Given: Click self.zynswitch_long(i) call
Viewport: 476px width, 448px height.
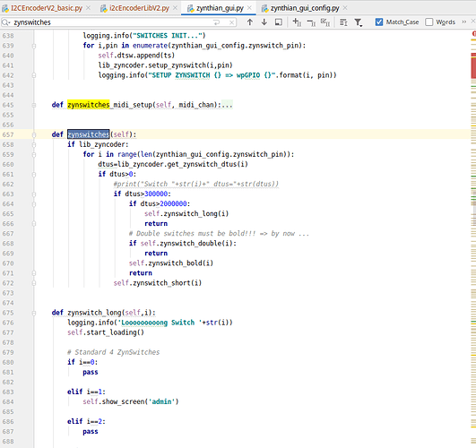Looking at the screenshot, I should (x=186, y=213).
